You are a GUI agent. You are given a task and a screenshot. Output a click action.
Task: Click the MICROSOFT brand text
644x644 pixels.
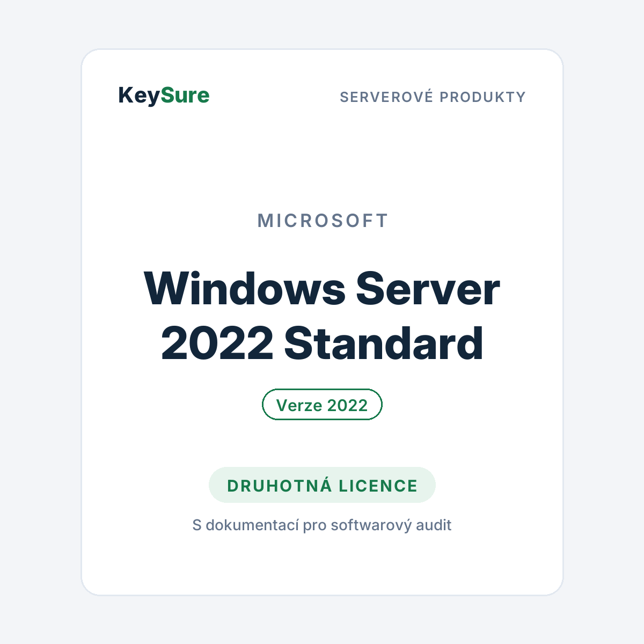(323, 221)
